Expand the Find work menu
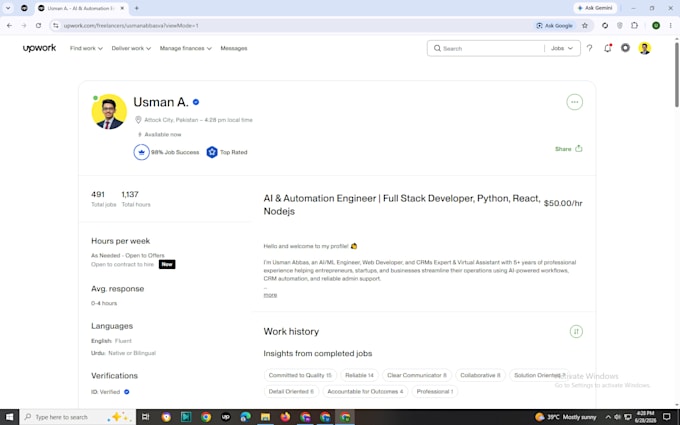The image size is (680, 425). click(86, 48)
